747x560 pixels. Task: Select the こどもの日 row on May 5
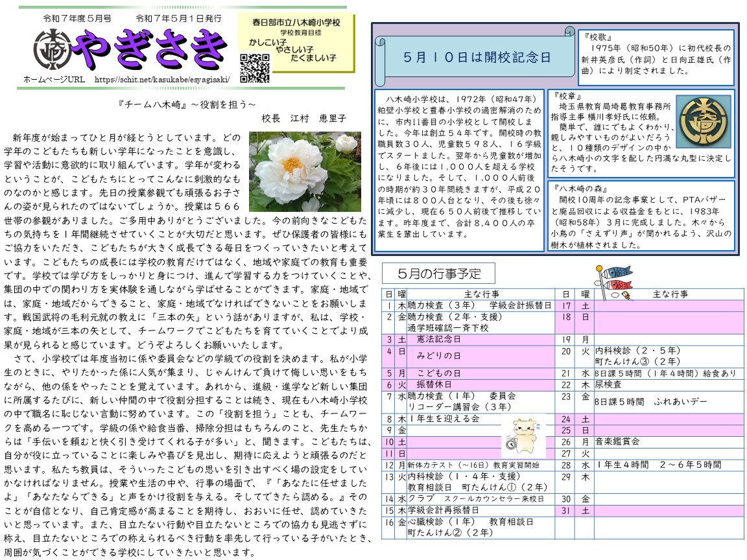438,373
